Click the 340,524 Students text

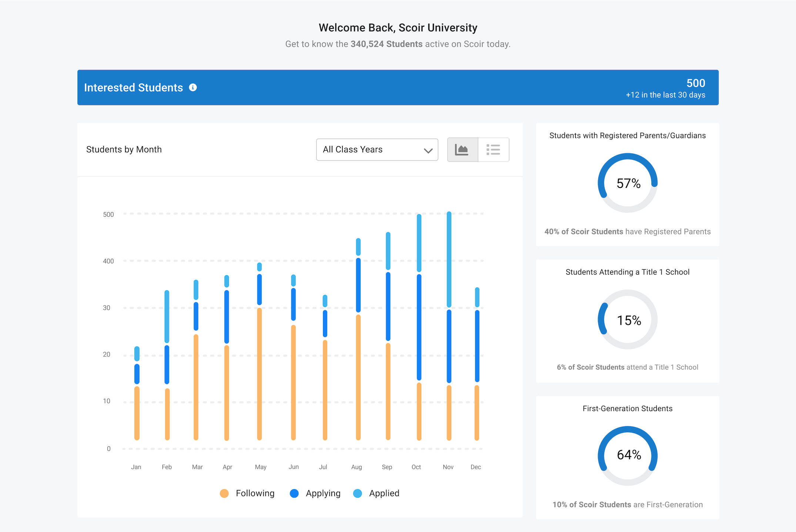pos(387,44)
